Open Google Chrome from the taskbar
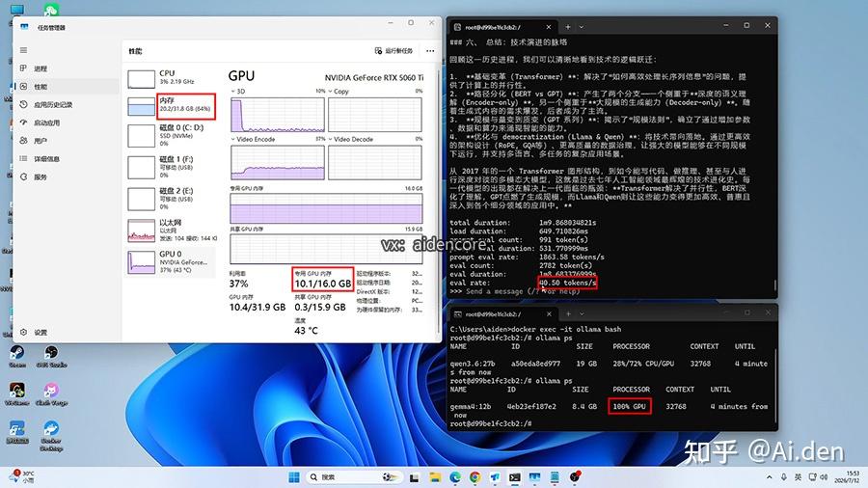Screen dimensions: 868x488 pos(475,477)
